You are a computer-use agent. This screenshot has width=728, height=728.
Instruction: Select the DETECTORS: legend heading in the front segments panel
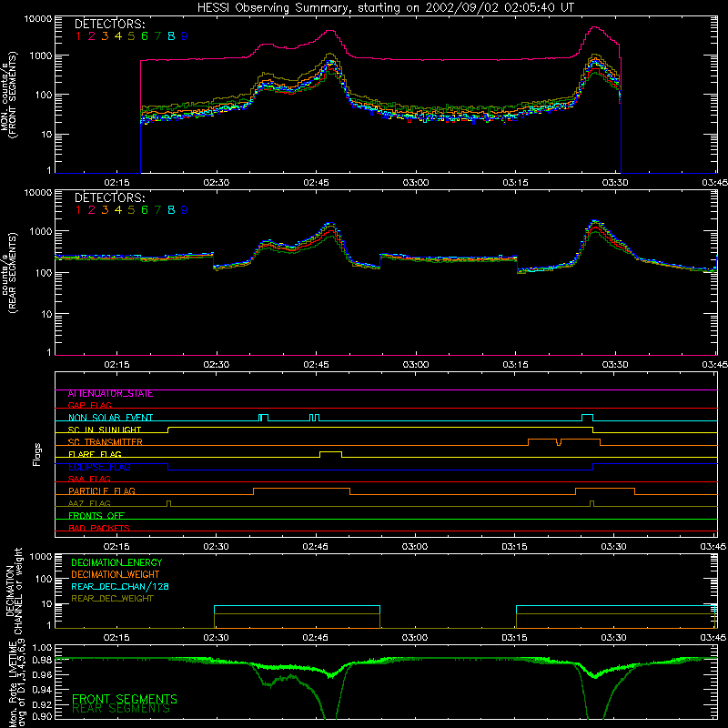tap(109, 24)
